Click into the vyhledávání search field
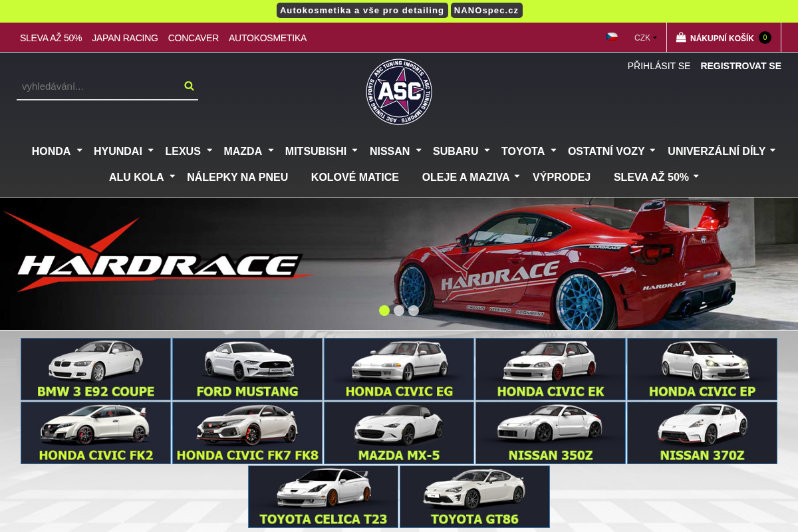The image size is (798, 532). point(100,86)
